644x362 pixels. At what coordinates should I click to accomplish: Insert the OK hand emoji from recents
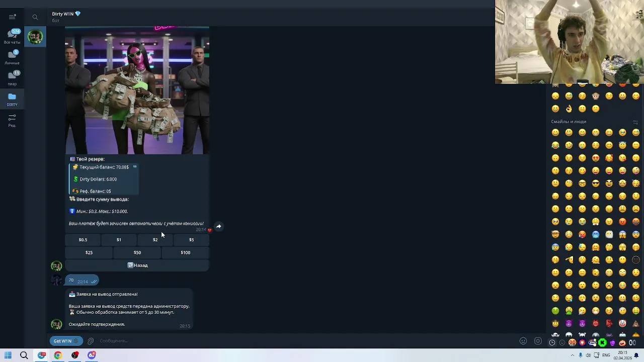coord(569,109)
